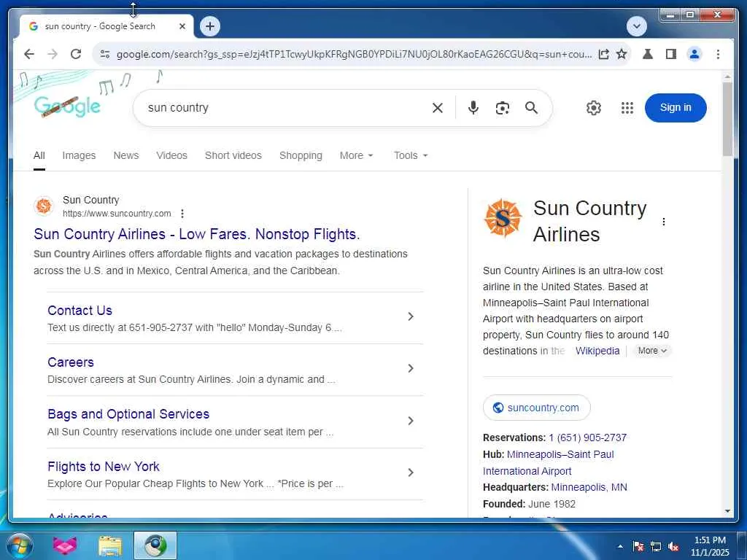Open the taskbar clock showing 1:51 PM

coord(710,546)
